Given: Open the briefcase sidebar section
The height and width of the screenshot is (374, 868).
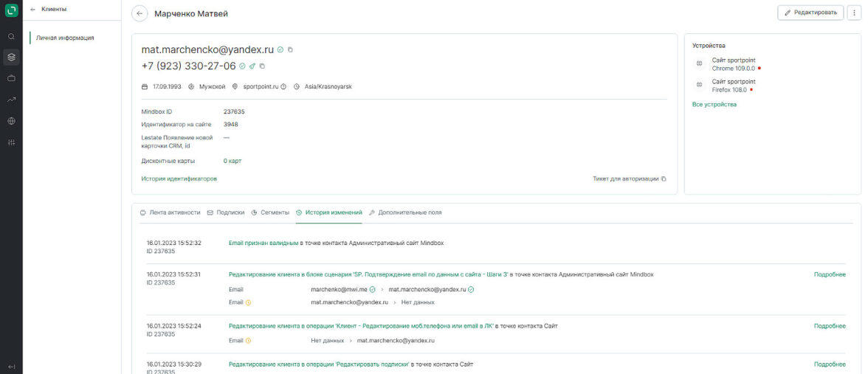Looking at the screenshot, I should point(11,78).
